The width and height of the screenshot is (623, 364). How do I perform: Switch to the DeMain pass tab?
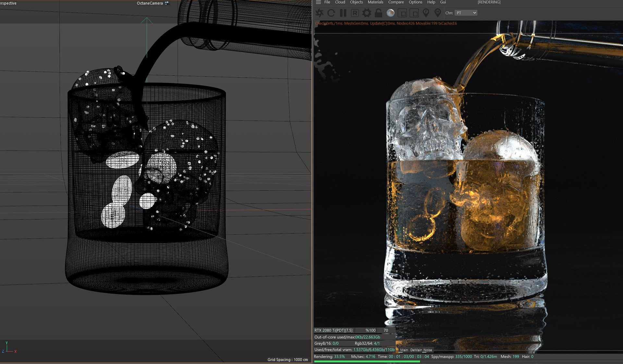pyautogui.click(x=416, y=350)
